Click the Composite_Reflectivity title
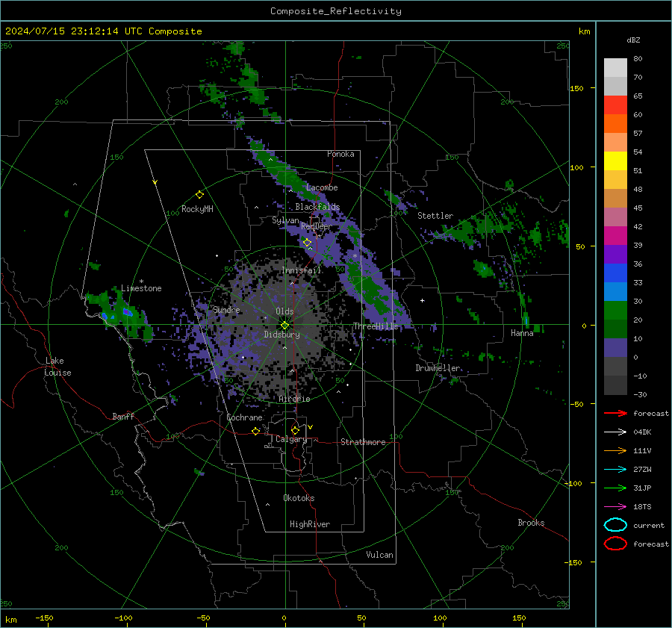This screenshot has width=672, height=628. 335,11
